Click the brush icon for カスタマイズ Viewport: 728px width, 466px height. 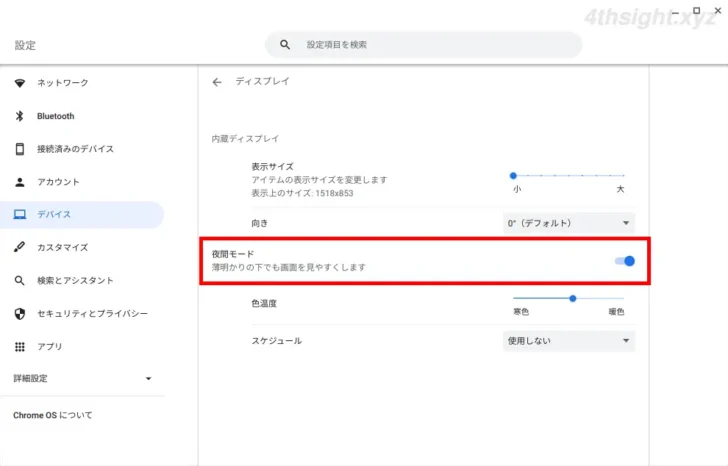coord(20,247)
